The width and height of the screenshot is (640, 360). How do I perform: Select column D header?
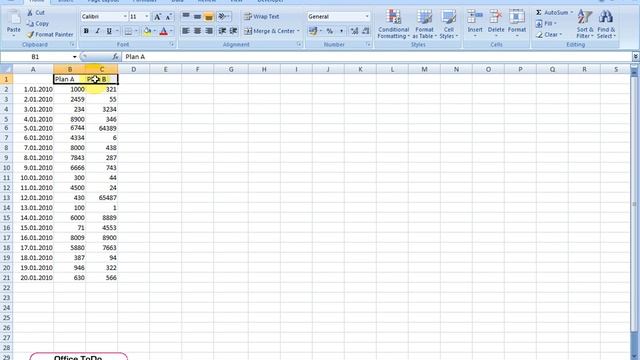click(x=133, y=69)
